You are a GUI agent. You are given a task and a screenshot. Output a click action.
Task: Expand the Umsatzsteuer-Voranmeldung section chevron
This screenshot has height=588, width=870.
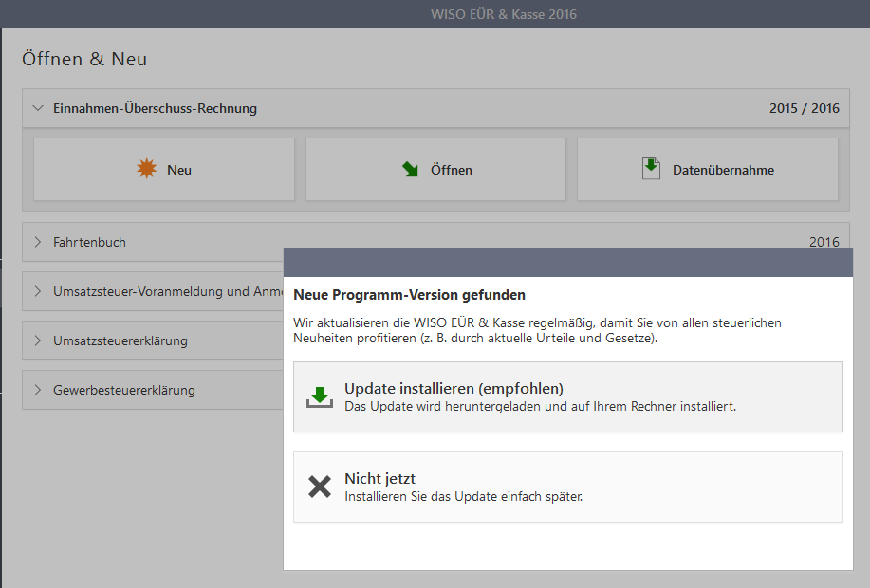38,291
